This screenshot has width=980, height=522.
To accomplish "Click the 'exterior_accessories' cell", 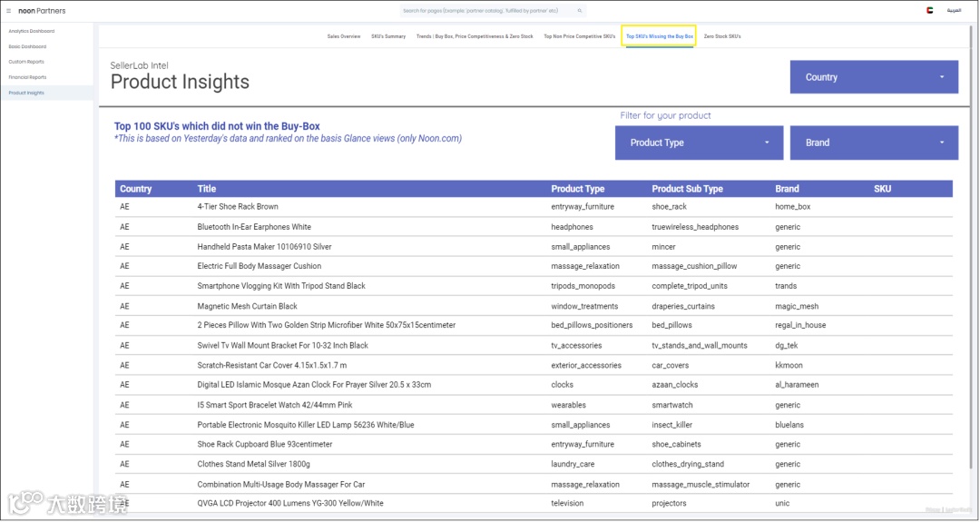I will [585, 365].
